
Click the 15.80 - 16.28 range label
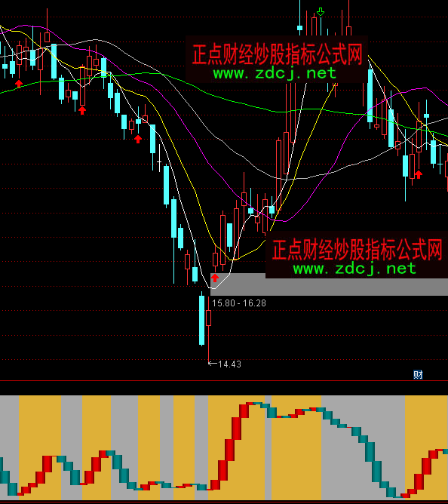coord(239,303)
